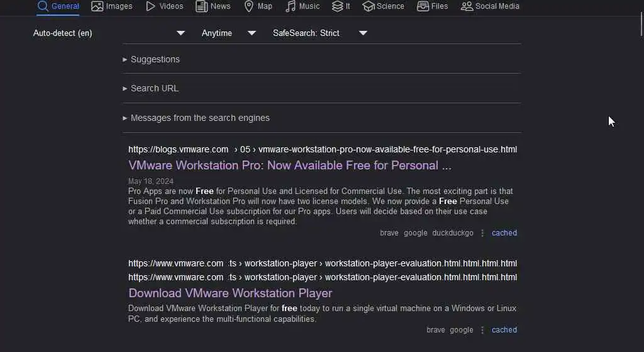The image size is (644, 352).
Task: Expand the Search URL section
Action: 151,88
